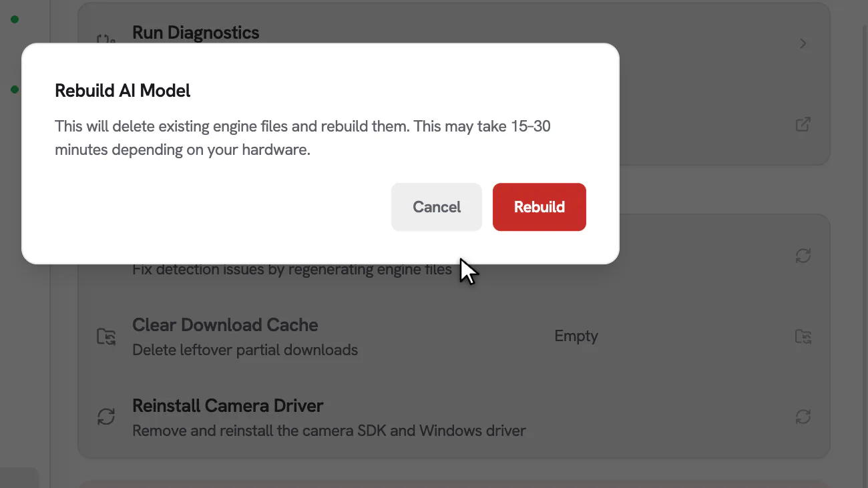Click the 'Delete leftover partial downloads' description
Viewport: 868px width, 488px height.
pyautogui.click(x=245, y=350)
